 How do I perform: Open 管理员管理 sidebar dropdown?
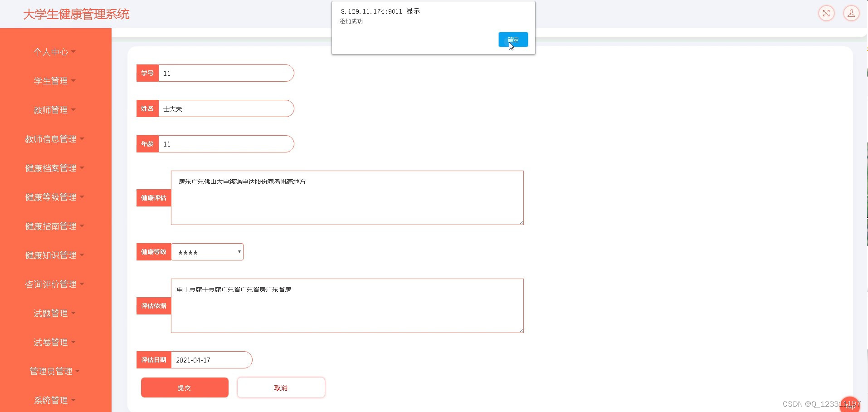coord(55,372)
